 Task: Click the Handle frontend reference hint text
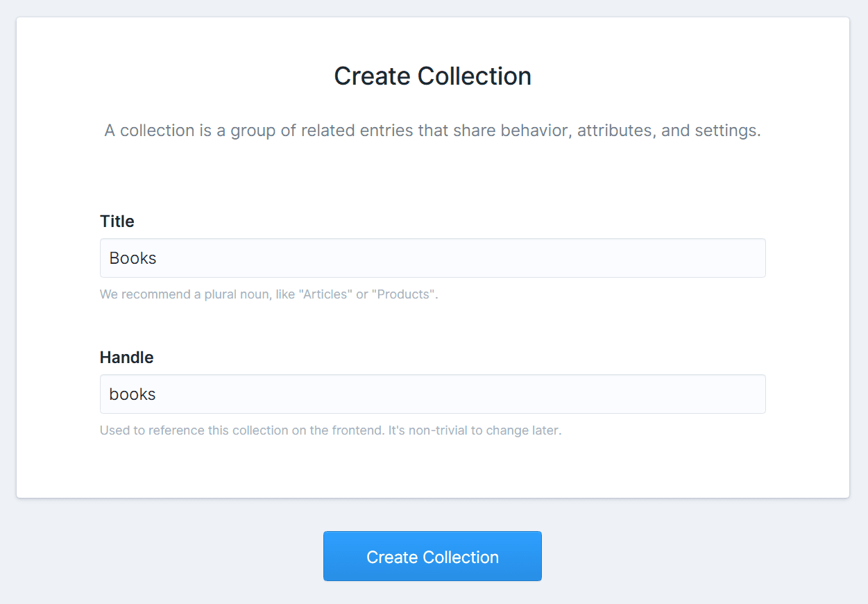[330, 430]
